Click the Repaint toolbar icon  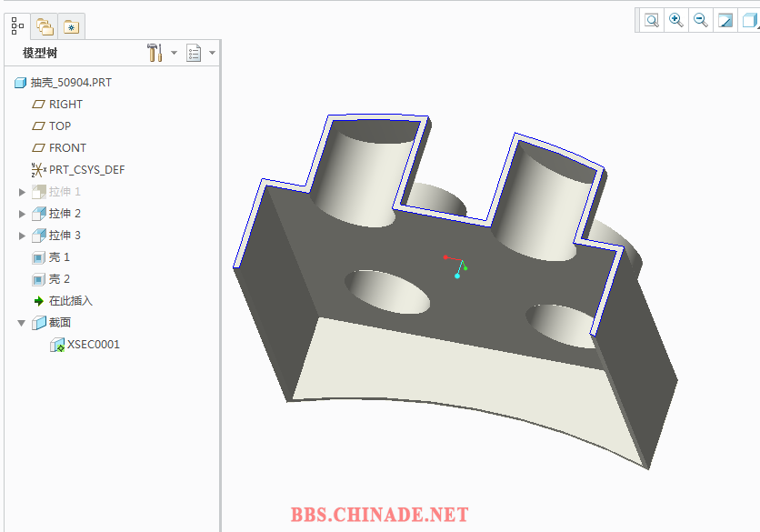725,20
